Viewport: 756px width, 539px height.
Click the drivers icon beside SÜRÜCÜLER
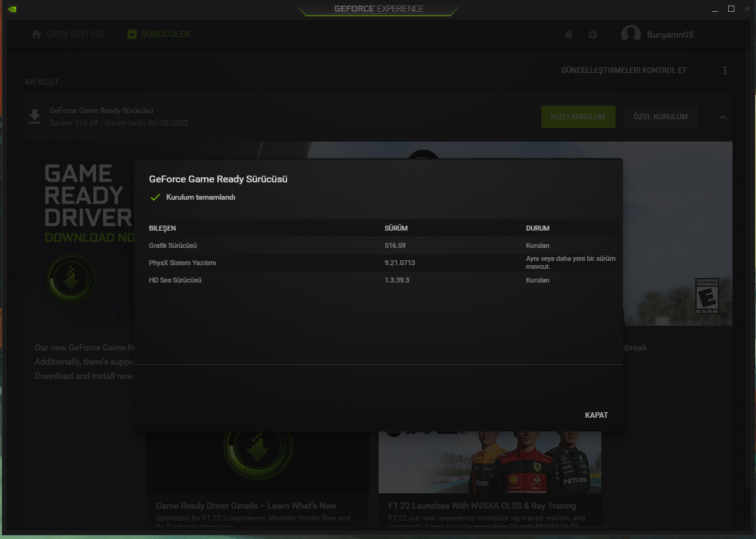pyautogui.click(x=131, y=34)
